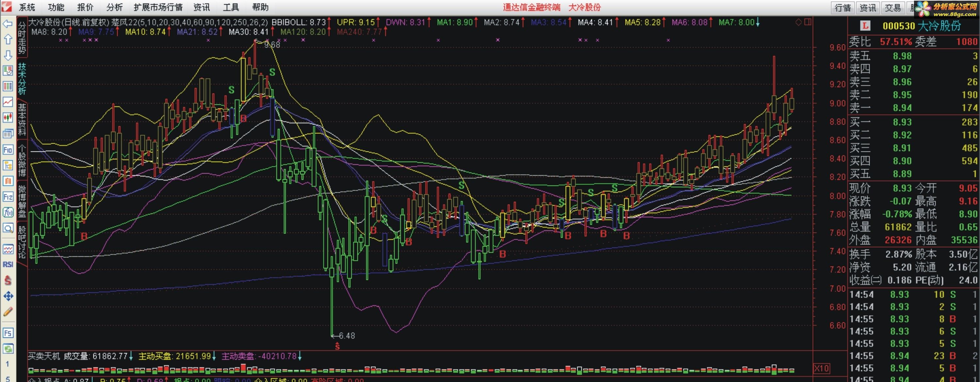Click the blue four-way move arrows icon
980x382 pixels.
pos(8,296)
